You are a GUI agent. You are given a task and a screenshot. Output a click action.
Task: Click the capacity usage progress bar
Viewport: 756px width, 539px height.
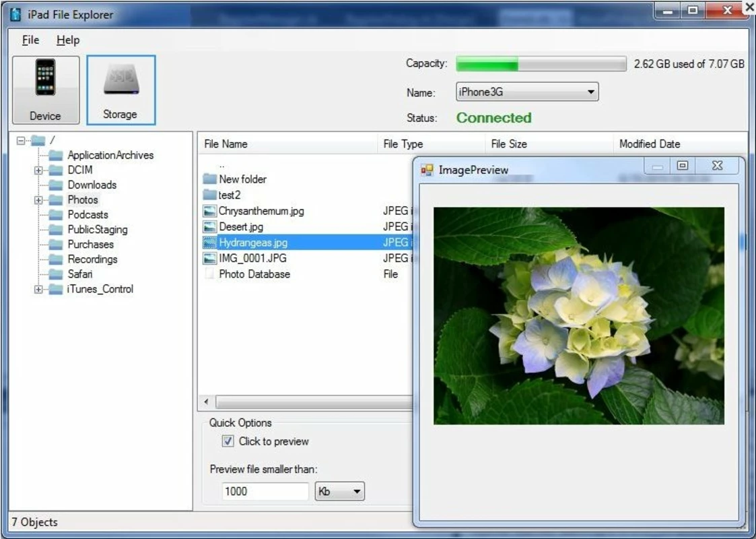(541, 64)
